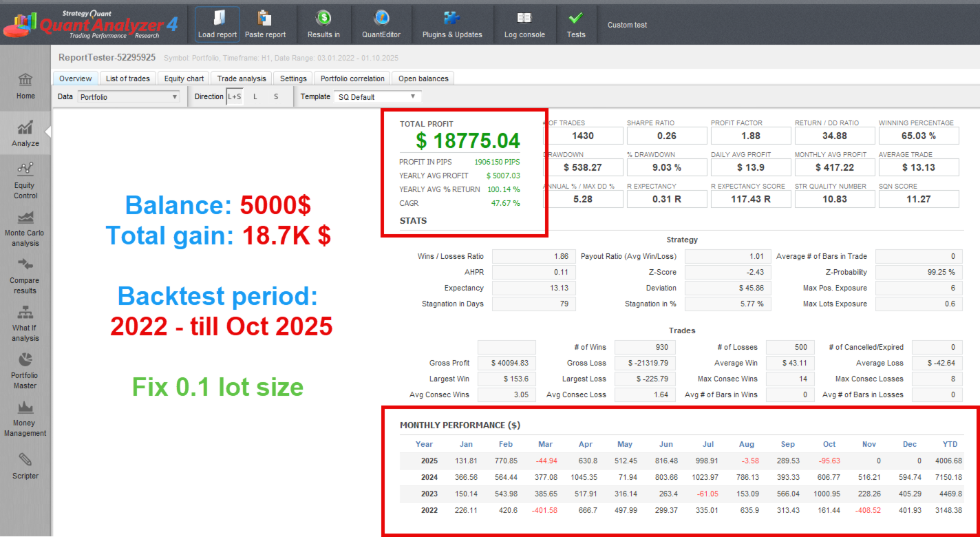Enable the L+S direction filter
Image resolution: width=980 pixels, height=537 pixels.
click(x=234, y=96)
